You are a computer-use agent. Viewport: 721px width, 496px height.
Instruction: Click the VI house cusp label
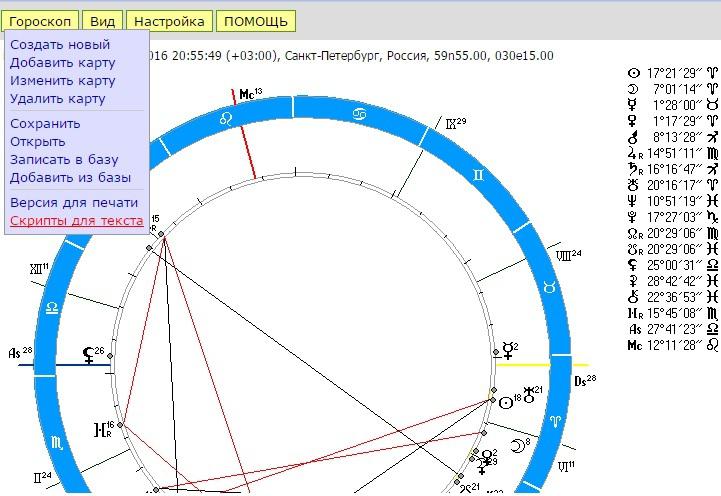click(x=566, y=467)
